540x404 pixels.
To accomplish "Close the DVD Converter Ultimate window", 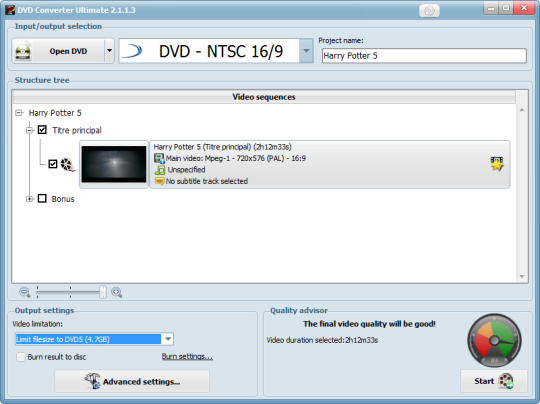I will tap(524, 8).
